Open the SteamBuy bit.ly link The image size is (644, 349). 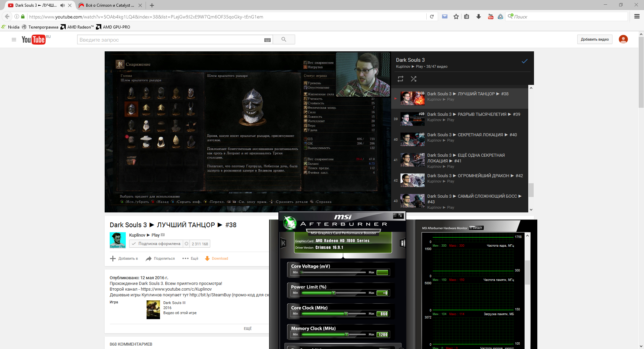pyautogui.click(x=210, y=295)
